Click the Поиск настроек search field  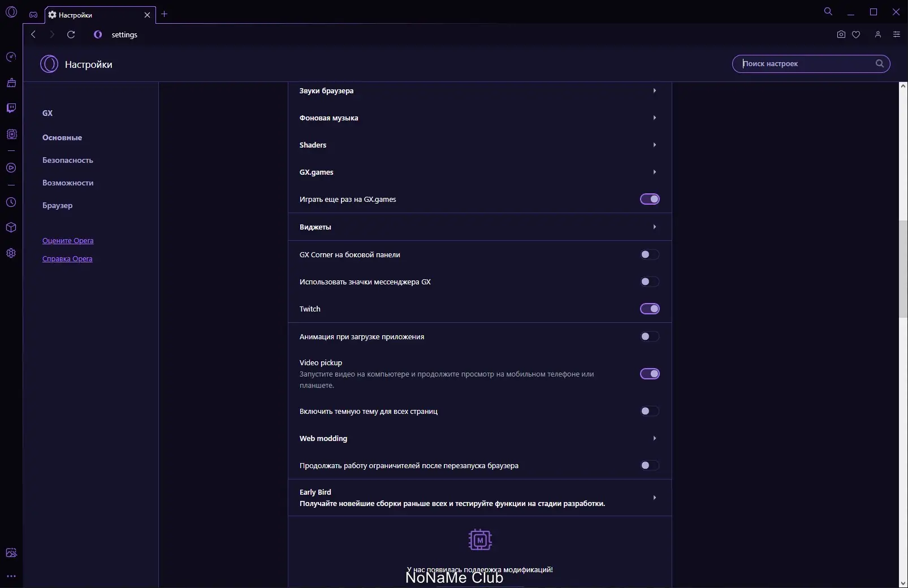[x=806, y=64]
